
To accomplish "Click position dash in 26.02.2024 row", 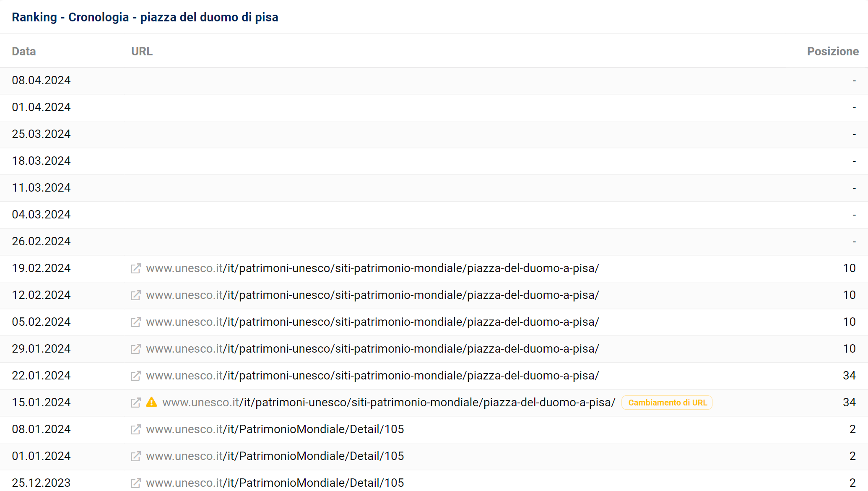I will (x=854, y=242).
